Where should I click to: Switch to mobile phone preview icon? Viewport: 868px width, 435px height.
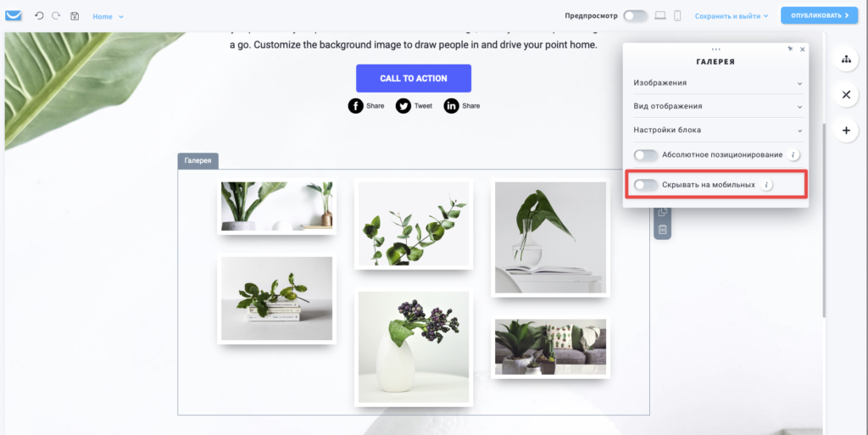pyautogui.click(x=677, y=16)
